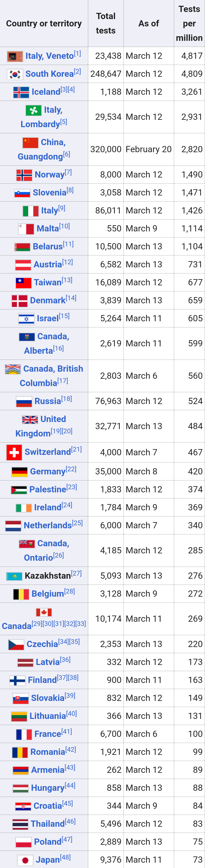The width and height of the screenshot is (205, 868).
Task: Click the Canada maple leaf flag
Action: pyautogui.click(x=44, y=612)
